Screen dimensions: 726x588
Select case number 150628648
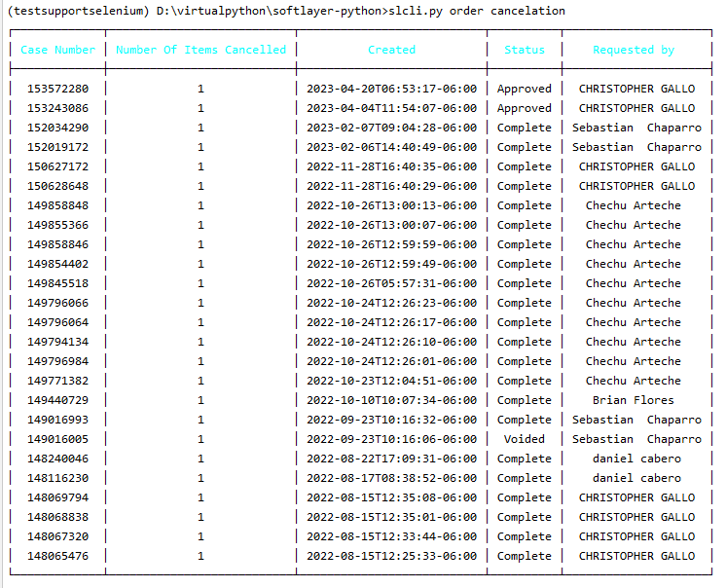coord(57,186)
